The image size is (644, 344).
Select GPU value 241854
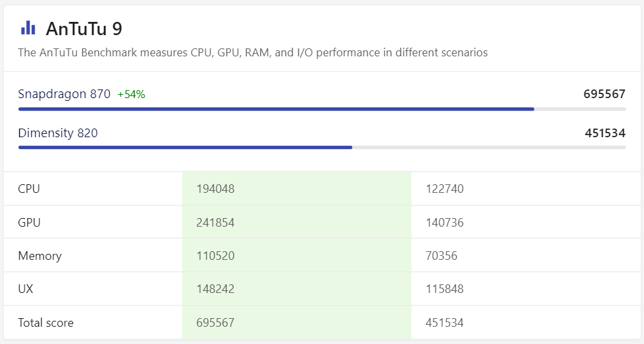coord(215,223)
